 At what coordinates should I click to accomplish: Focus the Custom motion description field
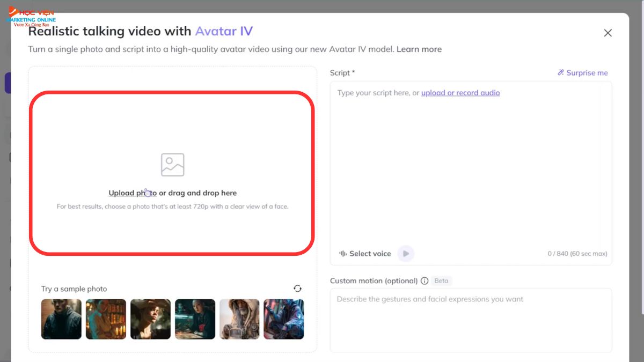[470, 319]
